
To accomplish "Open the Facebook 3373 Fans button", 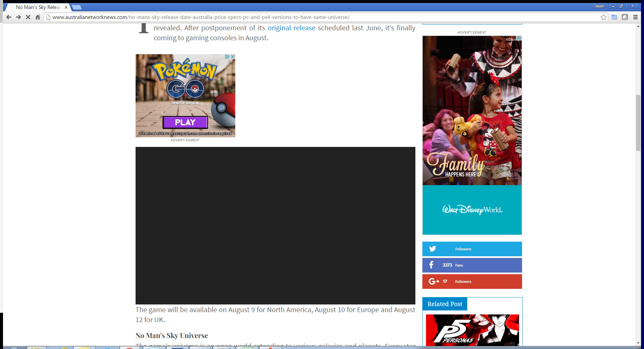I will tap(472, 265).
